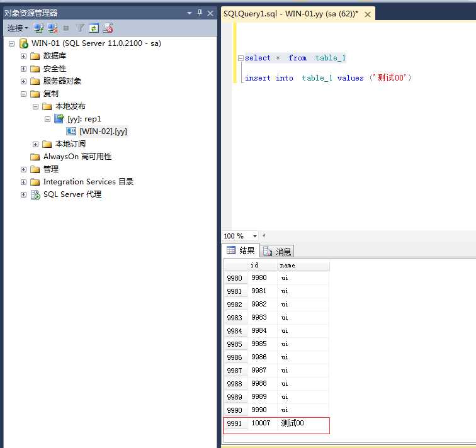Click the id cell 9990
The height and width of the screenshot is (448, 476).
(x=263, y=410)
